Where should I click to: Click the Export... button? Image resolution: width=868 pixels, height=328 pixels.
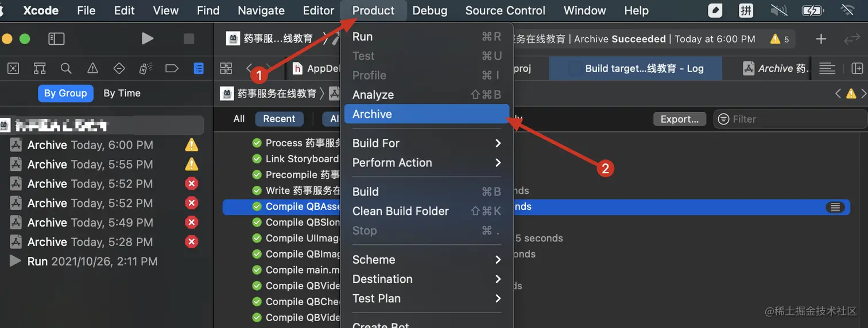679,119
